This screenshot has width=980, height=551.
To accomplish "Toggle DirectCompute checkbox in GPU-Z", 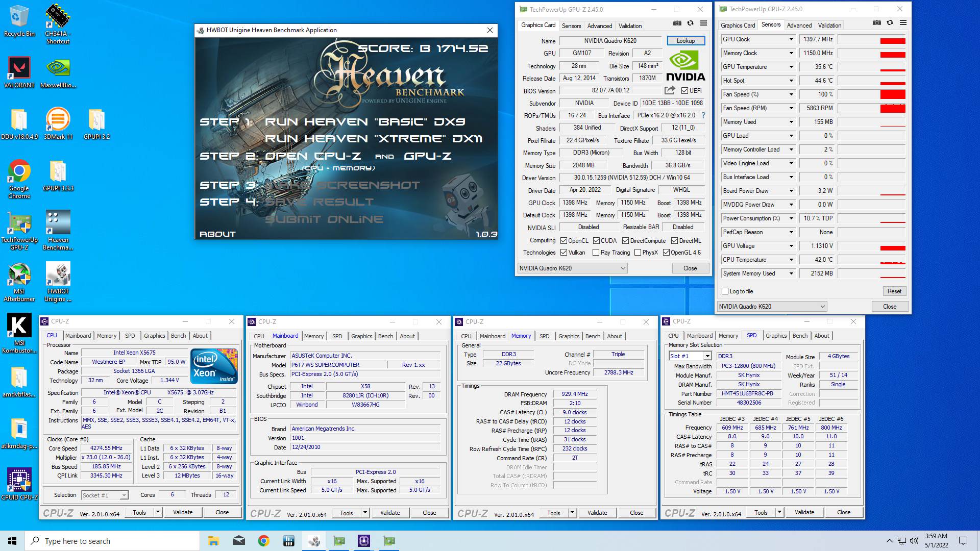I will (x=625, y=241).
